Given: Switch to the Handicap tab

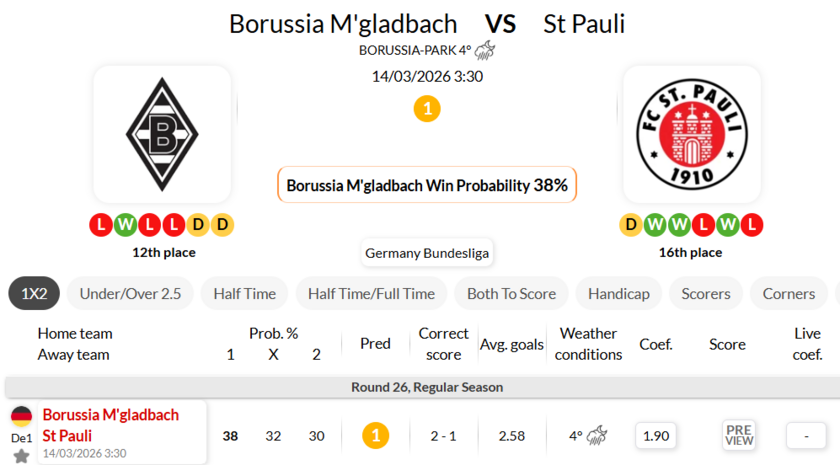Looking at the screenshot, I should click(619, 294).
